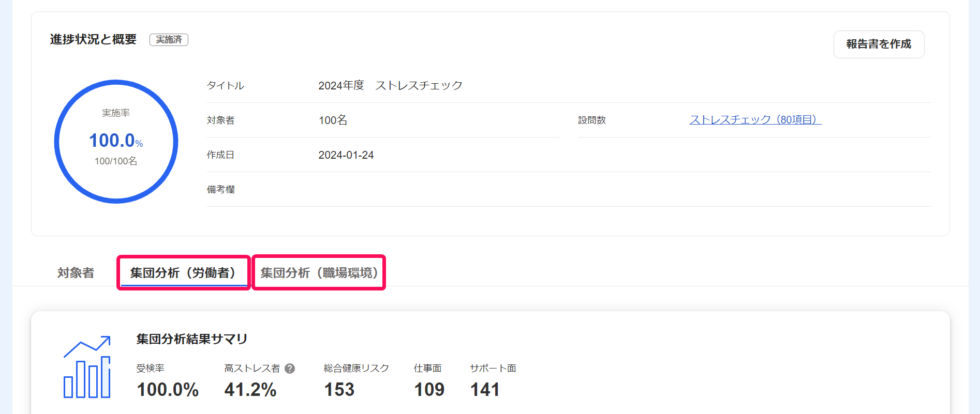Click the 備考欄 label
Viewport: 980px width, 414px height.
click(x=220, y=190)
